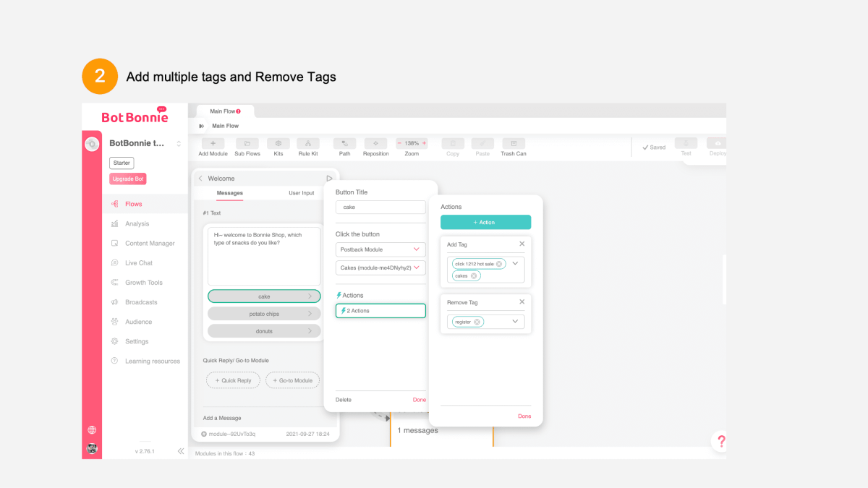Remove the register tag chip
Viewport: 868px width, 488px height.
[x=477, y=322]
